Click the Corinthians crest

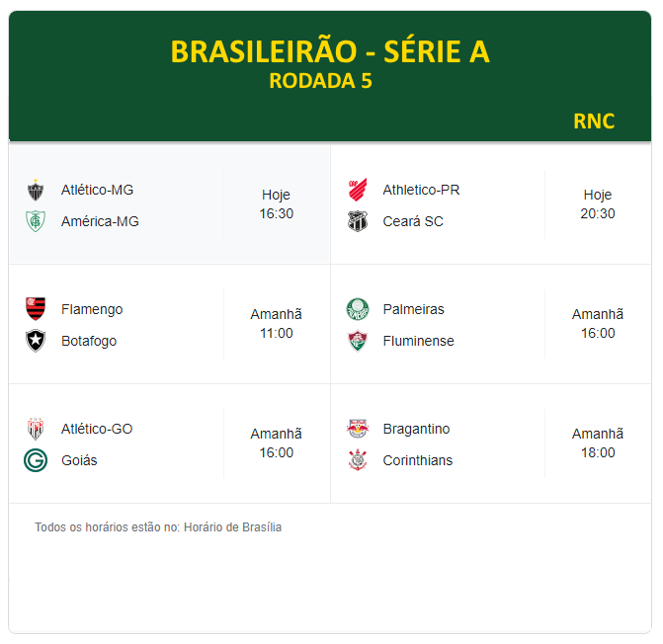tap(358, 460)
